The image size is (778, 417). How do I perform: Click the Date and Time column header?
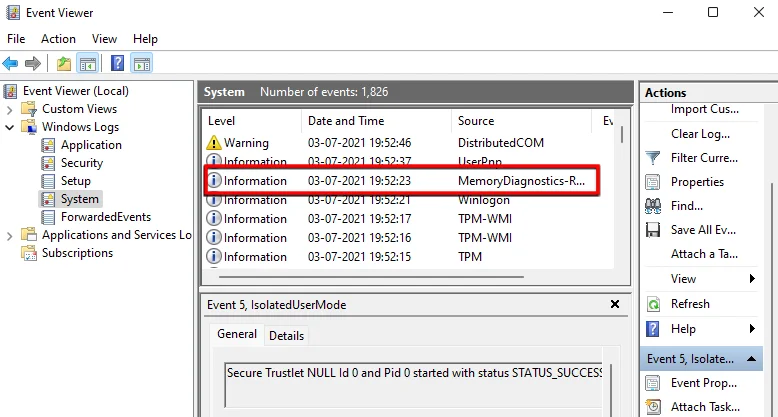345,121
